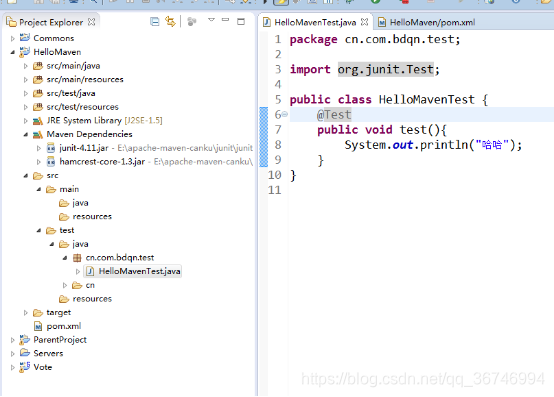The image size is (554, 397).
Task: Minimize the Project Explorer panel
Action: [x=225, y=20]
